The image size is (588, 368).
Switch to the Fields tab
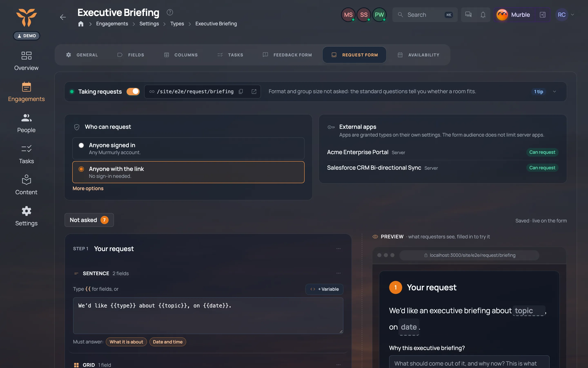point(131,55)
